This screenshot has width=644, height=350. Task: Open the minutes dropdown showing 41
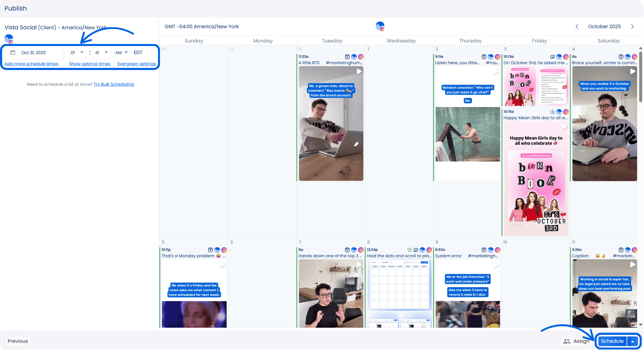click(101, 53)
